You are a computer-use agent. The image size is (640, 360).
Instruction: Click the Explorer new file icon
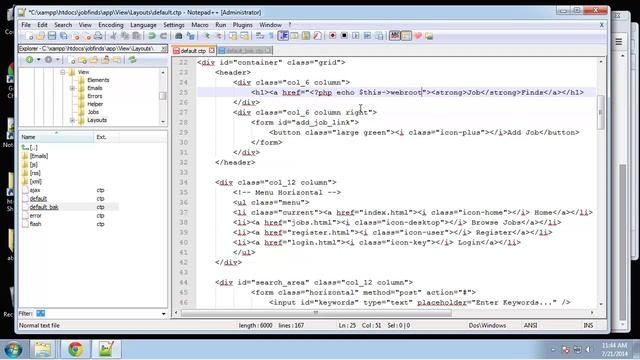click(72, 60)
